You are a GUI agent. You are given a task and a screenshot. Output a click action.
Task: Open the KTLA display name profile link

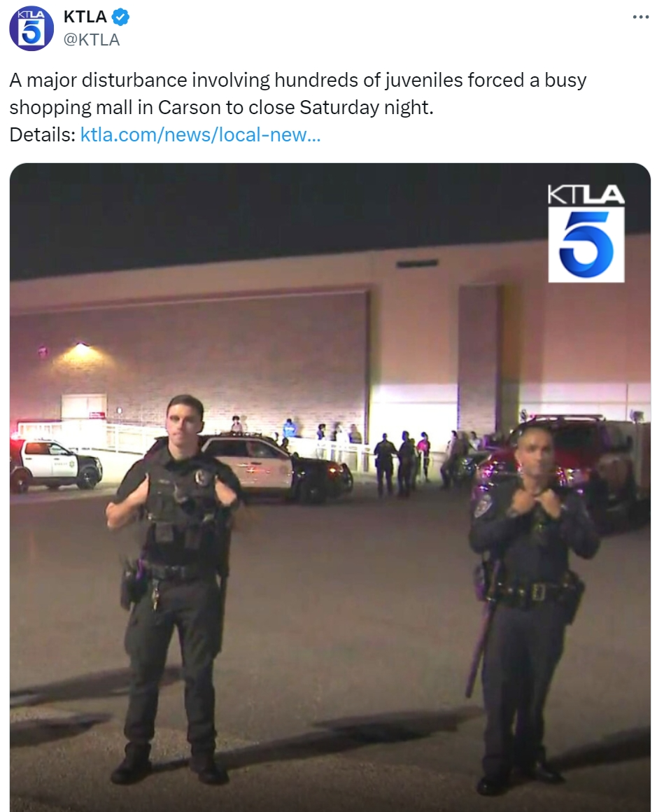click(85, 17)
